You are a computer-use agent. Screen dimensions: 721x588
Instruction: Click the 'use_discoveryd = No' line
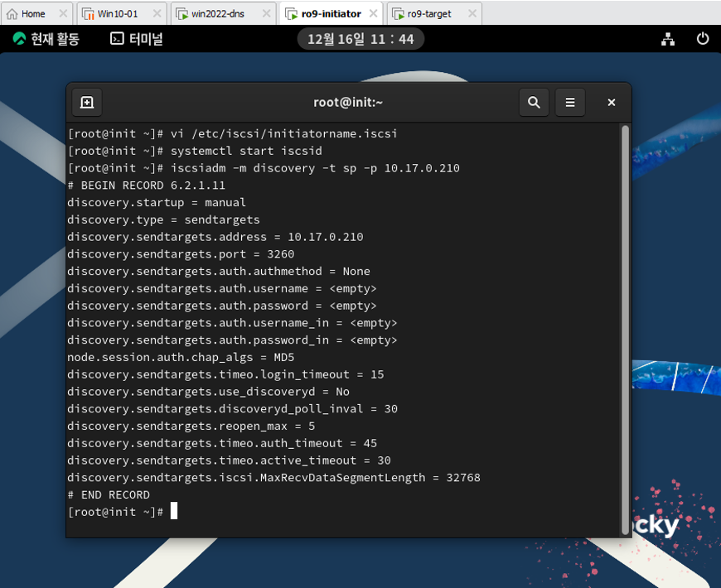pos(208,392)
